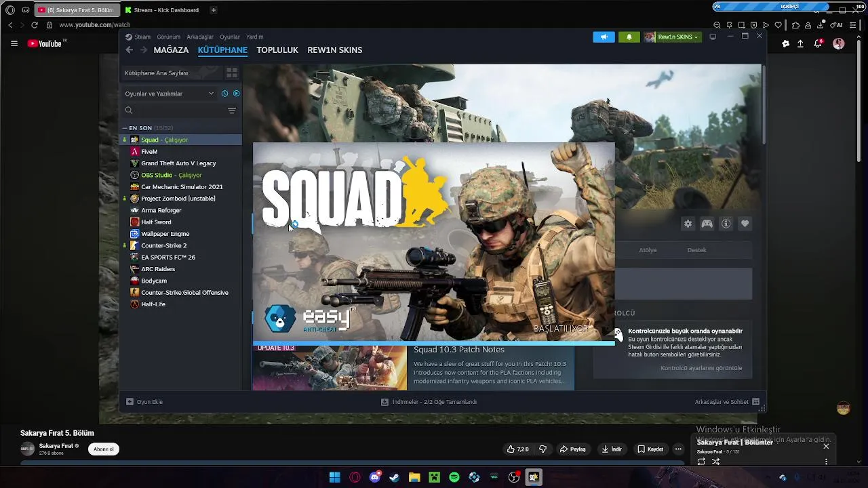Click the YouTube logo

(45, 43)
